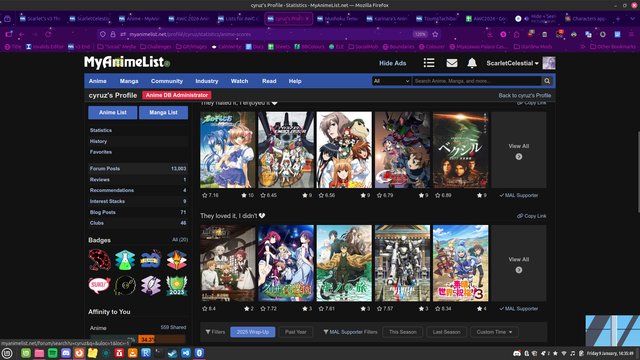The height and width of the screenshot is (360, 640).
Task: Click the MyAnimeList logo
Action: (127, 62)
